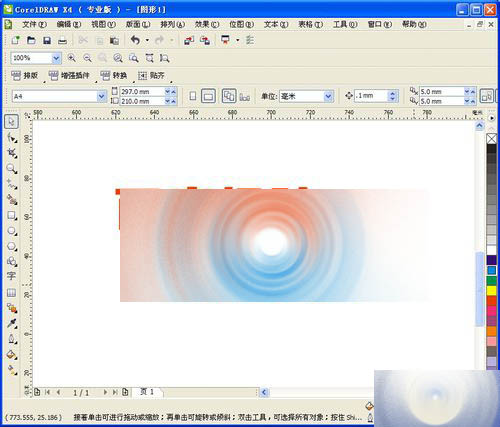Viewport: 500px width, 427px height.
Task: Click the Undo arrow icon
Action: (x=135, y=41)
